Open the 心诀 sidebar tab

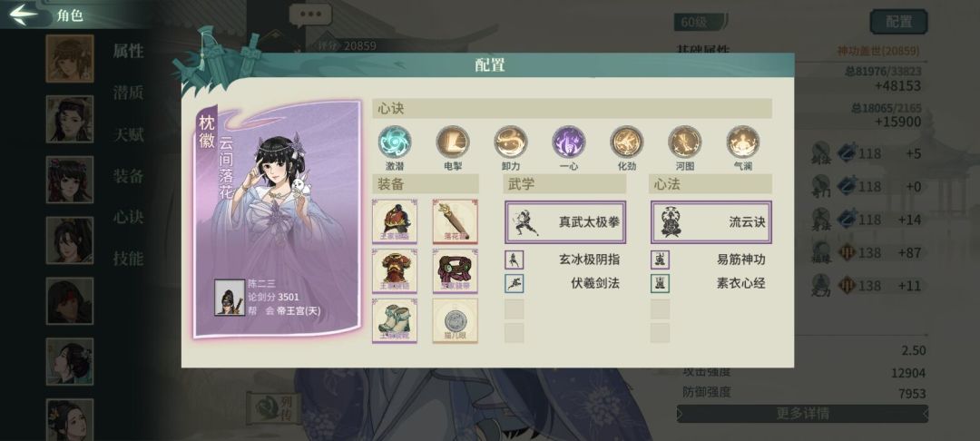pyautogui.click(x=128, y=218)
